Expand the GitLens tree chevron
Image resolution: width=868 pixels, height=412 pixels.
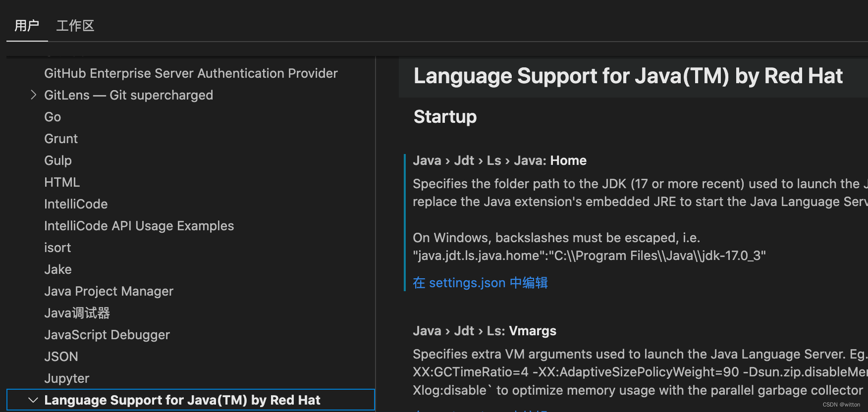tap(33, 95)
